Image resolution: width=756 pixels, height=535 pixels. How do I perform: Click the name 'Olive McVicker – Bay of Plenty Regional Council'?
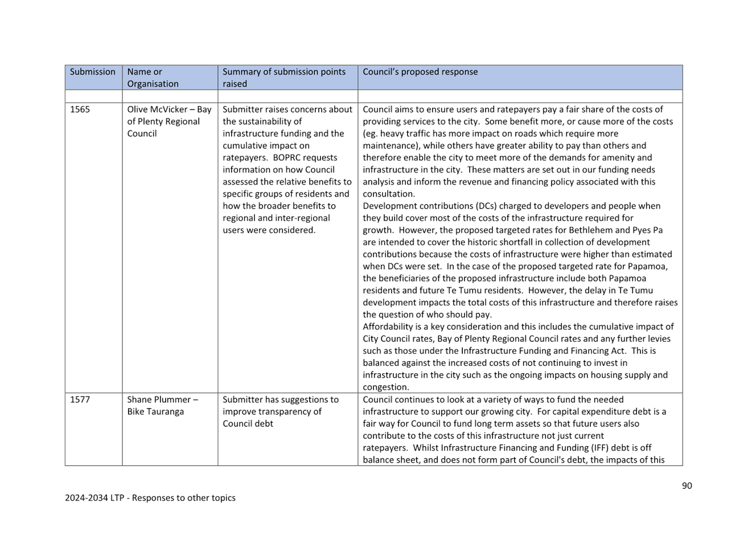169,121
